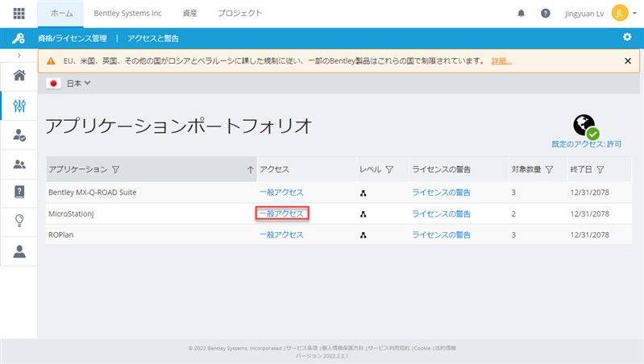Image resolution: width=644 pixels, height=364 pixels.
Task: Filter the 対象数量 column
Action: point(549,169)
